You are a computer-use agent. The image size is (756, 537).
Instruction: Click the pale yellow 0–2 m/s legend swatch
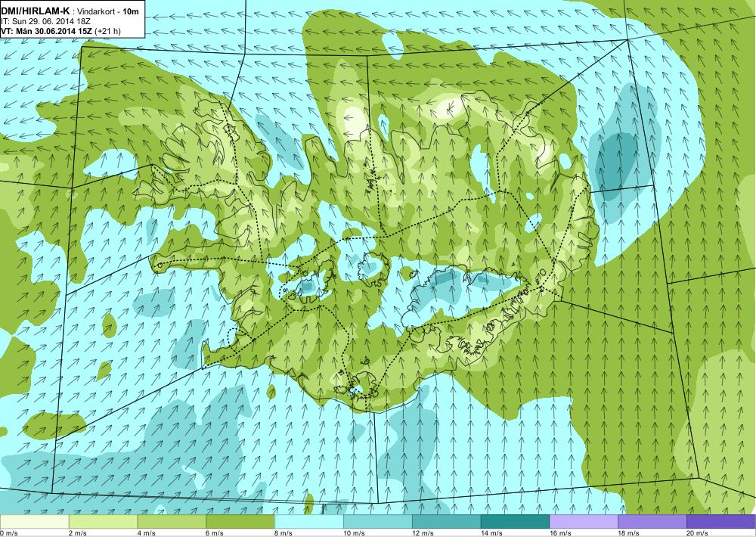tap(34, 522)
